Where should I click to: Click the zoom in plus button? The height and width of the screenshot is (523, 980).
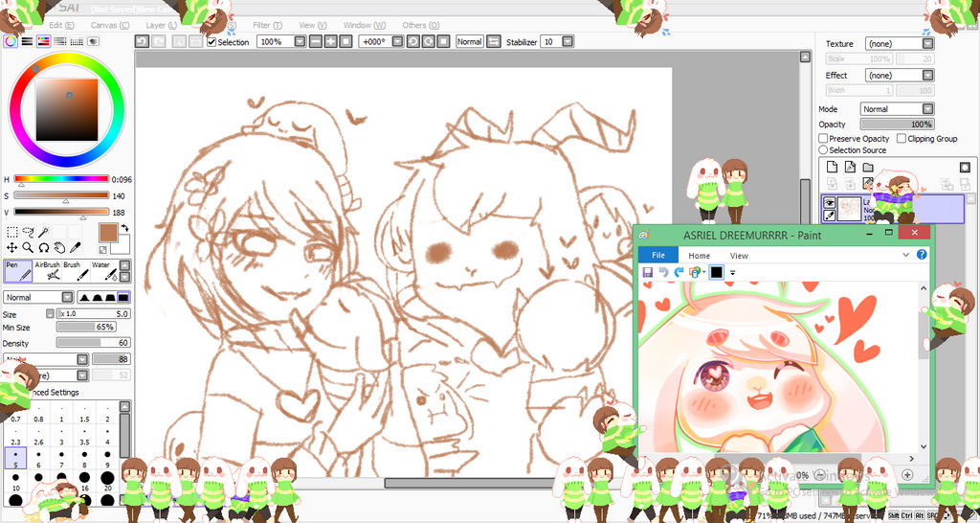(x=330, y=41)
